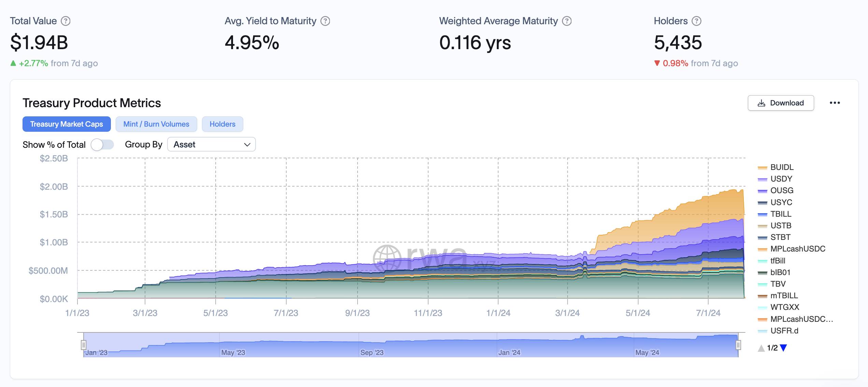Click help icon next to Total Value

66,21
